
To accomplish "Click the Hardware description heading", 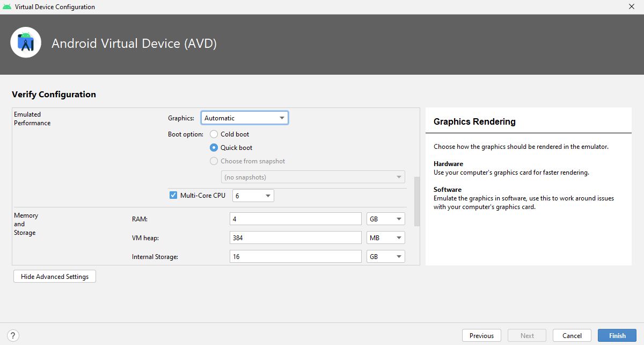I will coord(448,163).
